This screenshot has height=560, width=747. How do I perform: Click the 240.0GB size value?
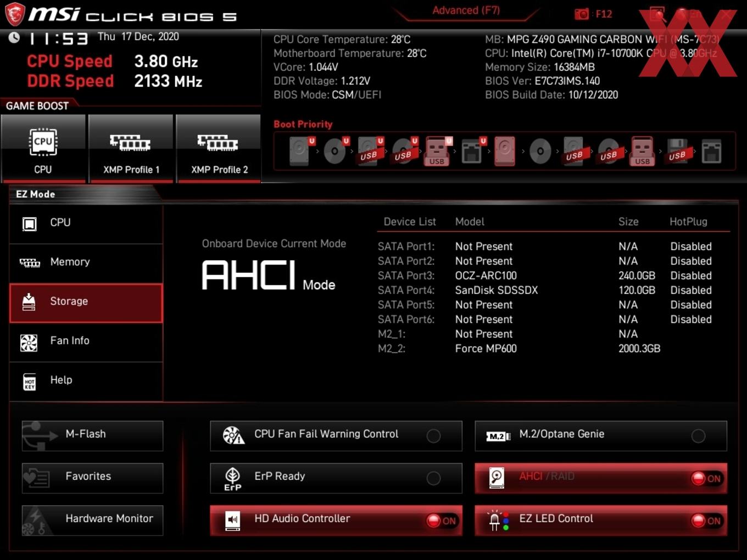(x=637, y=276)
